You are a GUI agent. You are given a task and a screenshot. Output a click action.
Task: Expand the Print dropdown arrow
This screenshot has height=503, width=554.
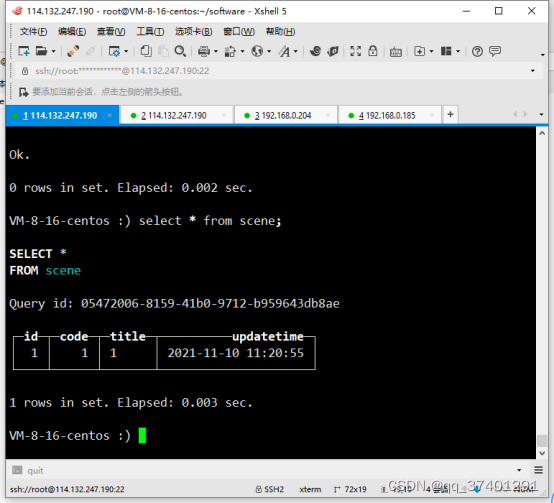216,52
